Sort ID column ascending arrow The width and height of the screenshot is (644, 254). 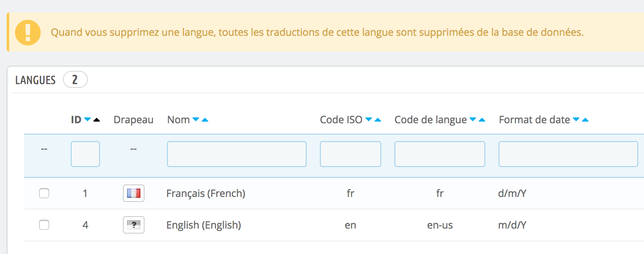pos(97,120)
